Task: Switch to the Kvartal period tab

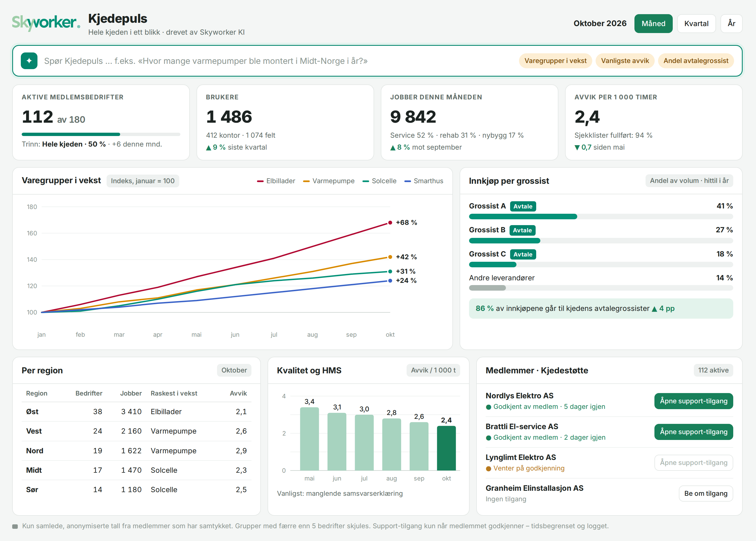Action: [x=696, y=24]
